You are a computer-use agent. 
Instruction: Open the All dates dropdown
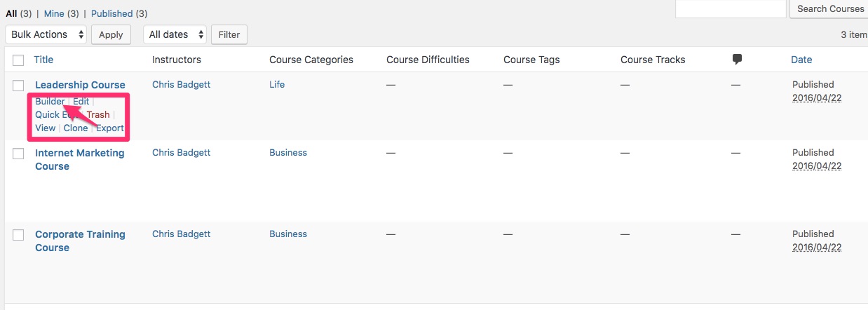(175, 34)
